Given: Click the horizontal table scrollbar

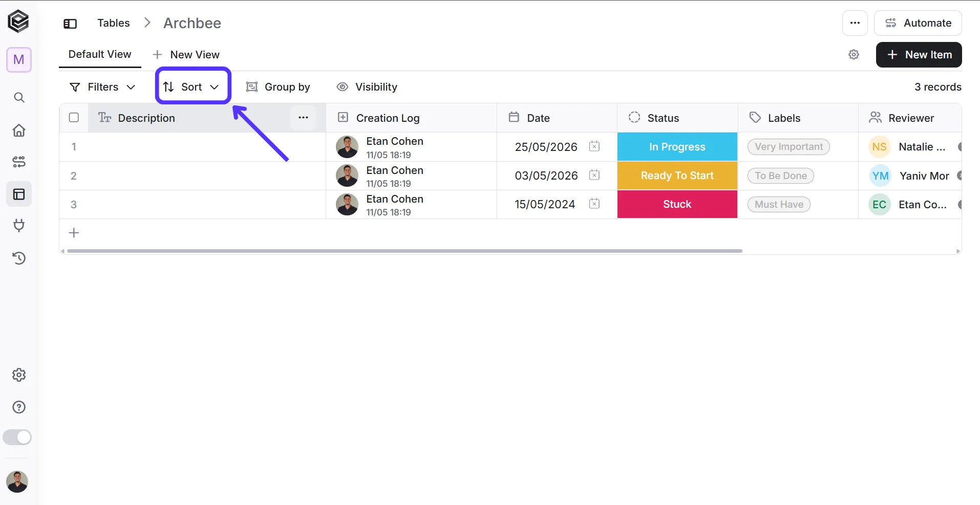Looking at the screenshot, I should click(x=404, y=251).
